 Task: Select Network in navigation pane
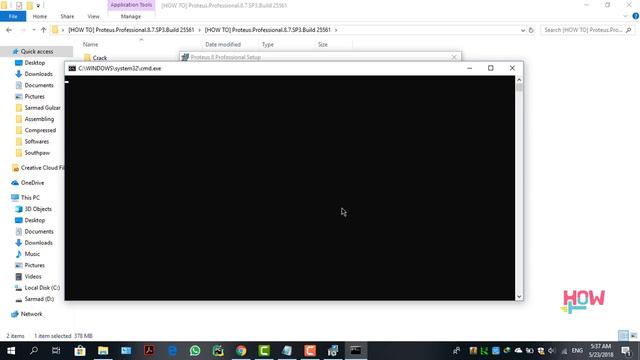(31, 314)
